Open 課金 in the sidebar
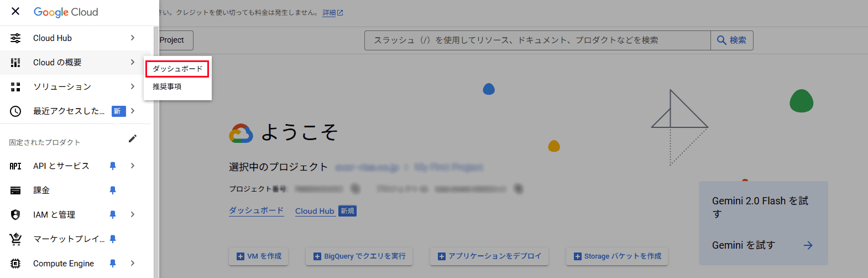 pos(75,191)
